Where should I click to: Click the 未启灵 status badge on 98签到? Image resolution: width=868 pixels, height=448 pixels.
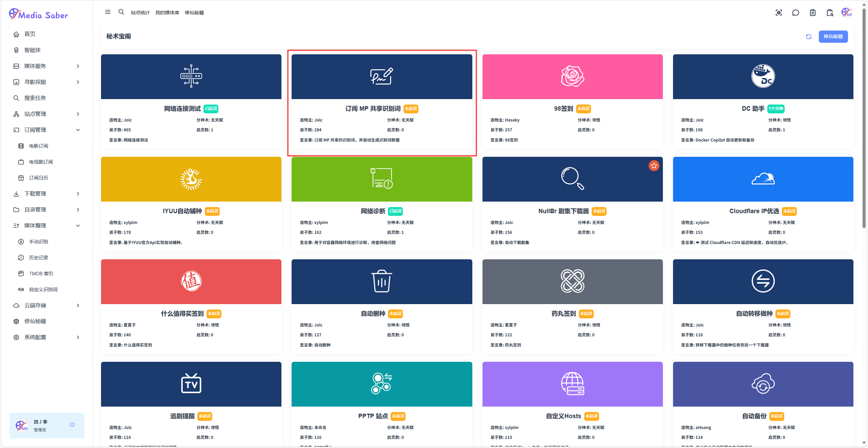pyautogui.click(x=583, y=109)
